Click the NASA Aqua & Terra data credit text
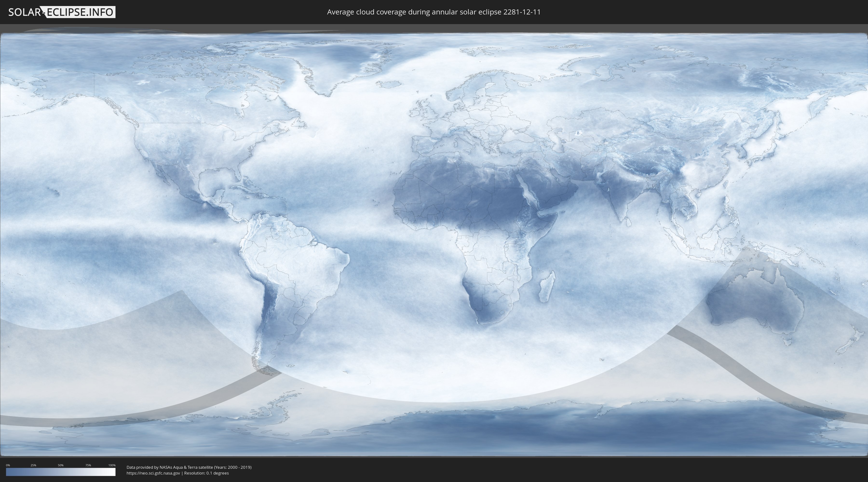868x482 pixels. click(189, 467)
